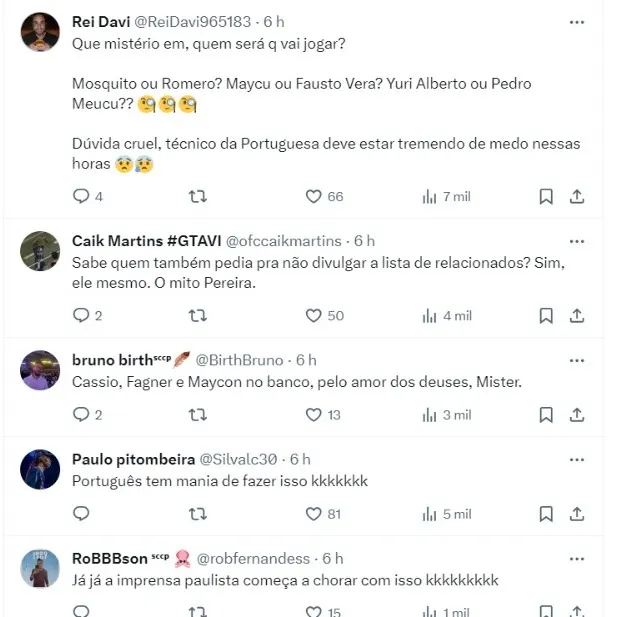This screenshot has height=617, width=618.
Task: Repost Rei Davi's tweet
Action: (x=198, y=197)
